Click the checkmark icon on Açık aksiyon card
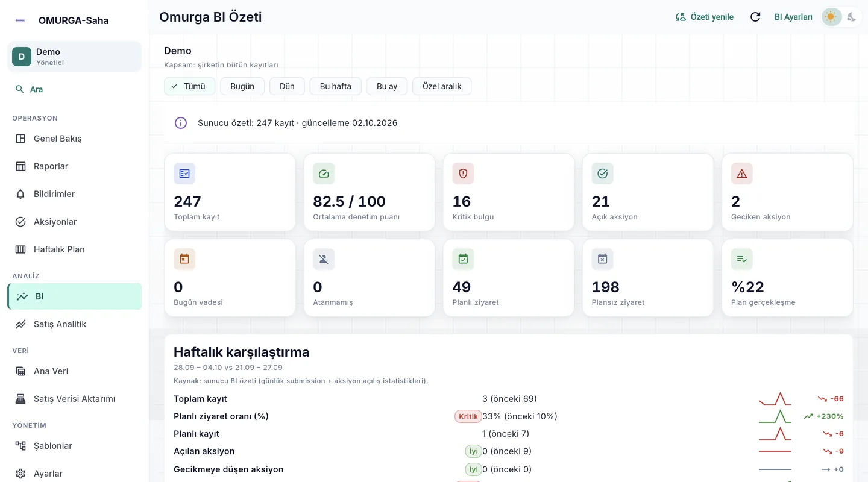Viewport: 868px width, 482px height. coord(602,174)
